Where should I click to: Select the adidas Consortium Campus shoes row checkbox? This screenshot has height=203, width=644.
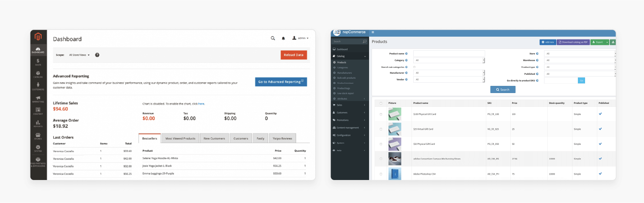click(x=381, y=159)
